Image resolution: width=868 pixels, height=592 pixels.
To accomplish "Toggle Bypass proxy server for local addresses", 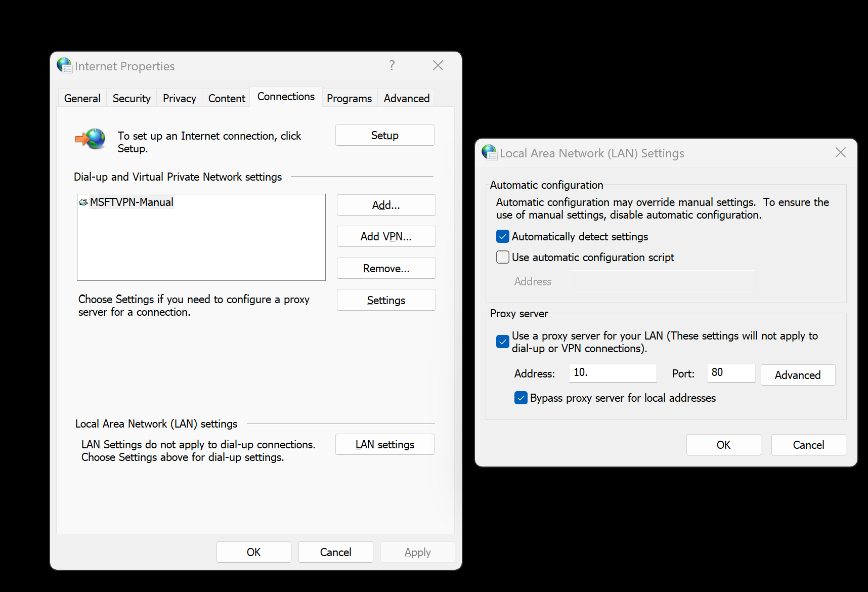I will tap(521, 398).
